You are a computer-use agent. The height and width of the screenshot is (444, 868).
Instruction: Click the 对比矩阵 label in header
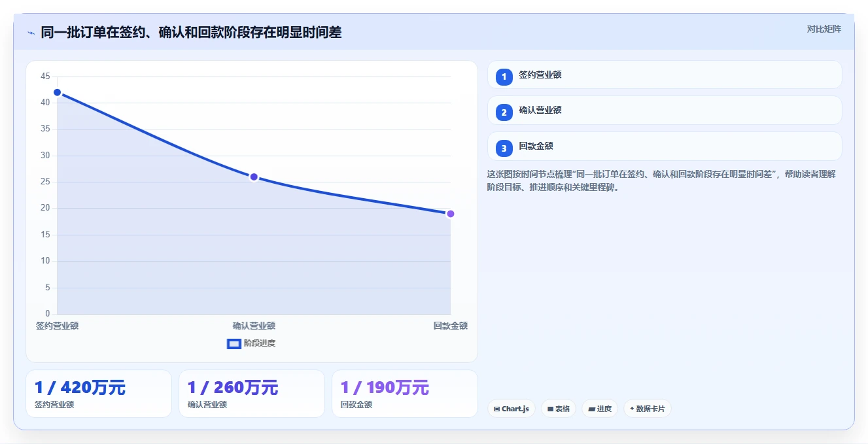[824, 29]
